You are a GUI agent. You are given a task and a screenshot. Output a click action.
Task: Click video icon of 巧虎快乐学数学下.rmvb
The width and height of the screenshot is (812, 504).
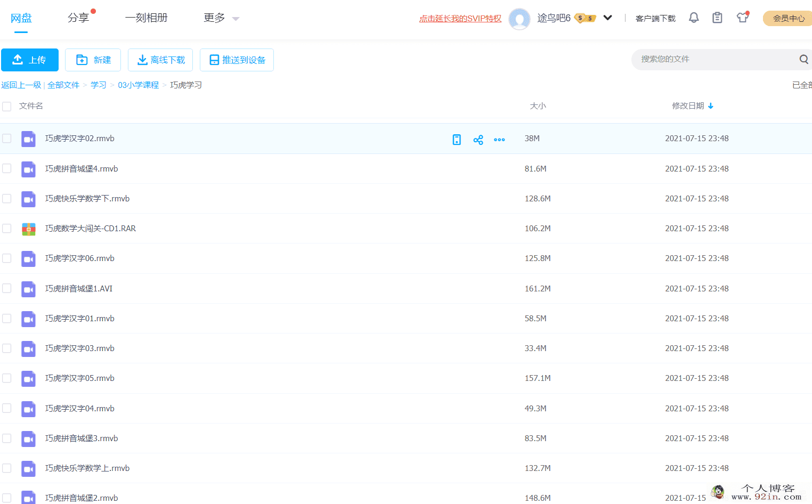28,199
